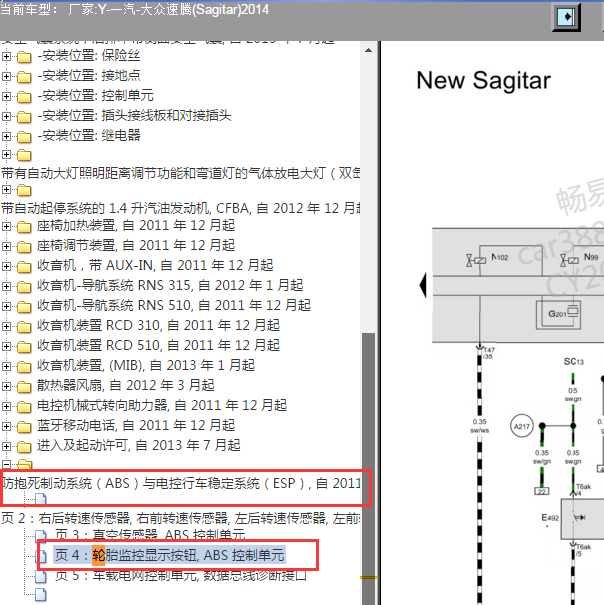
Task: Open folder icon for 安装位置: 接地点
Action: coord(24,77)
